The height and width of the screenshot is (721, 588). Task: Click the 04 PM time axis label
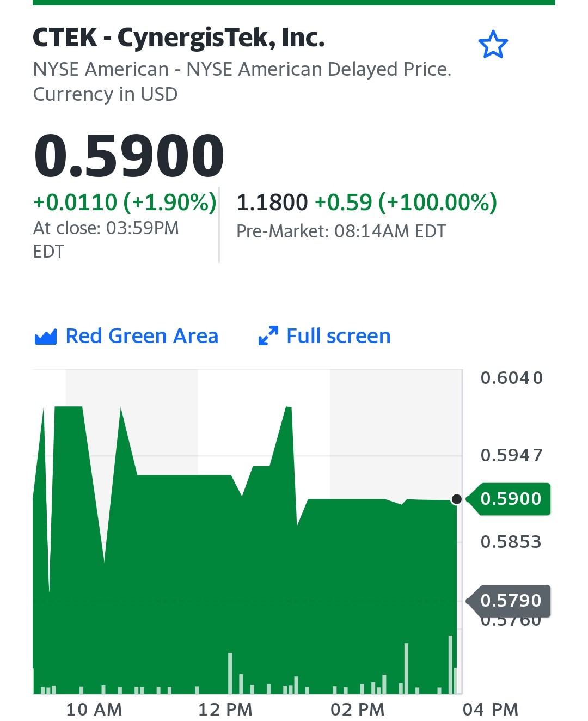[x=491, y=710]
